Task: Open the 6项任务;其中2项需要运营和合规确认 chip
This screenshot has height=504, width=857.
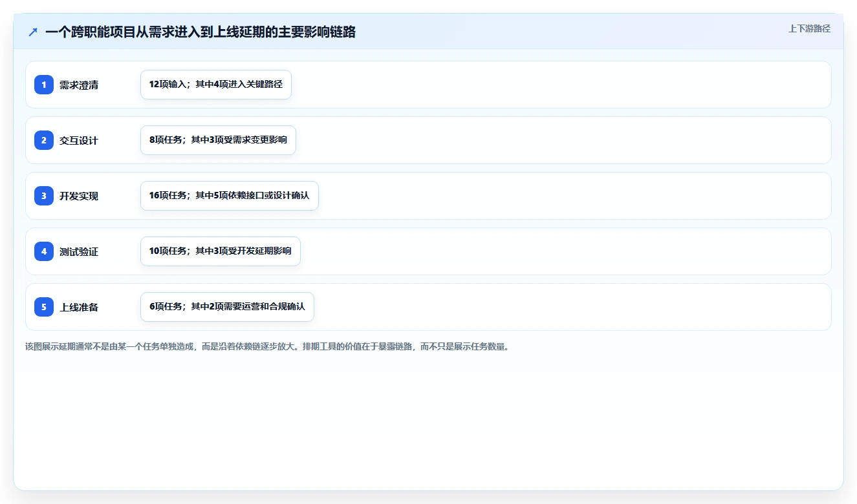Action: pos(227,307)
